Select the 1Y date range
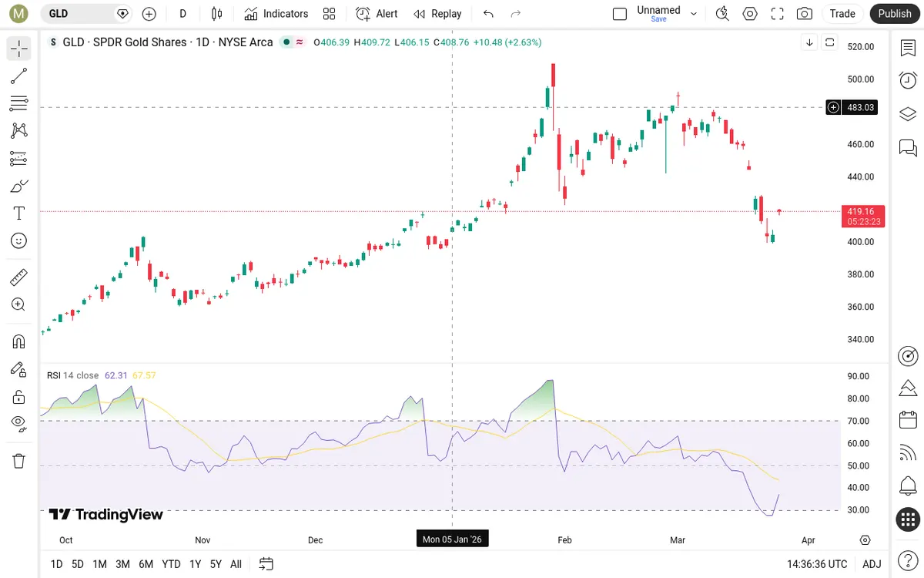Image resolution: width=924 pixels, height=578 pixels. pyautogui.click(x=195, y=564)
